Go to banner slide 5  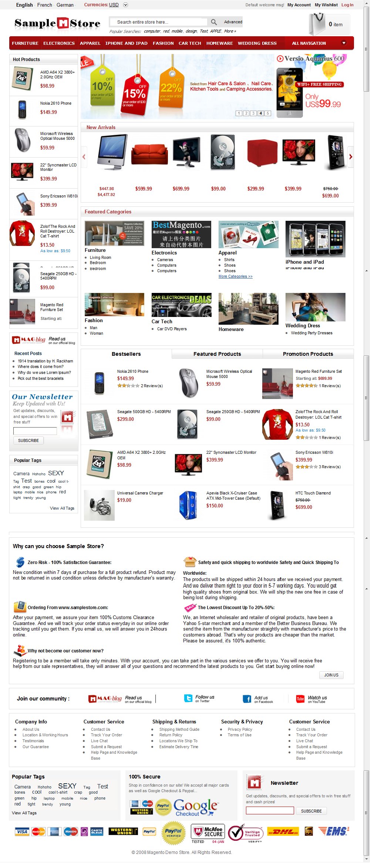pyautogui.click(x=268, y=113)
